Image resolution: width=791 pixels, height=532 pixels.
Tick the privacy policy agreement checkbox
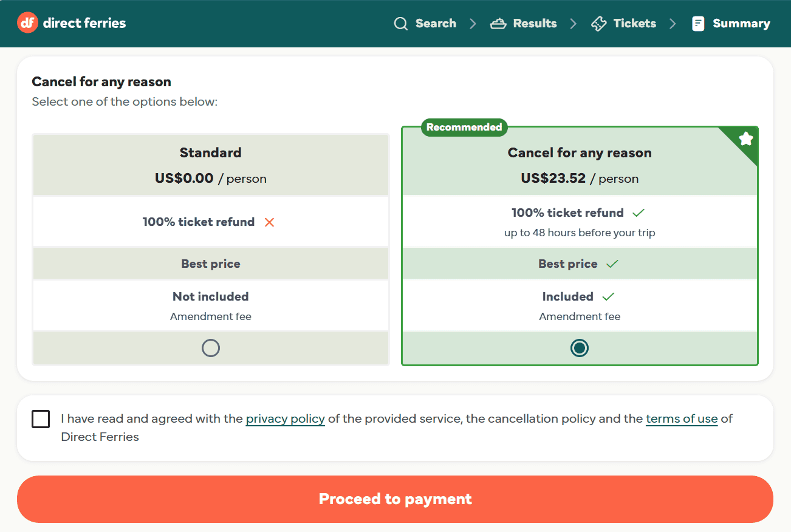[x=41, y=419]
